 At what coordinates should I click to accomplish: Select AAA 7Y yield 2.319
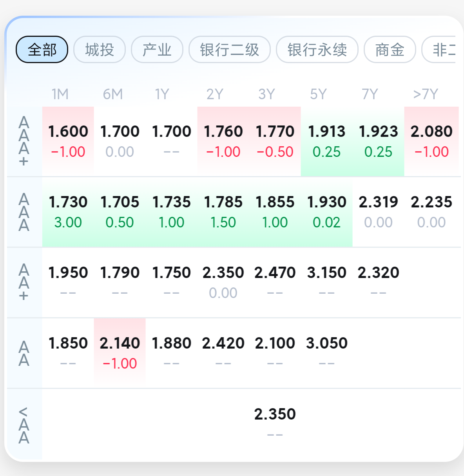379,212
